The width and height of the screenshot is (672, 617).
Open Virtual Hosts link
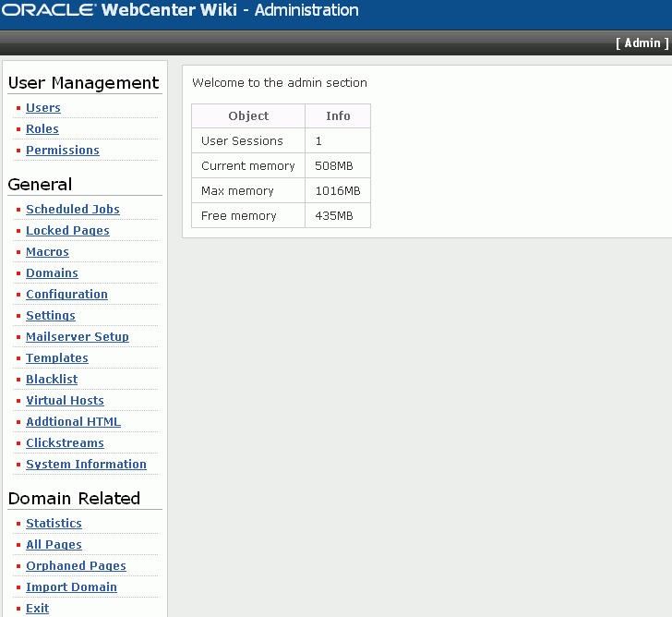tap(66, 401)
